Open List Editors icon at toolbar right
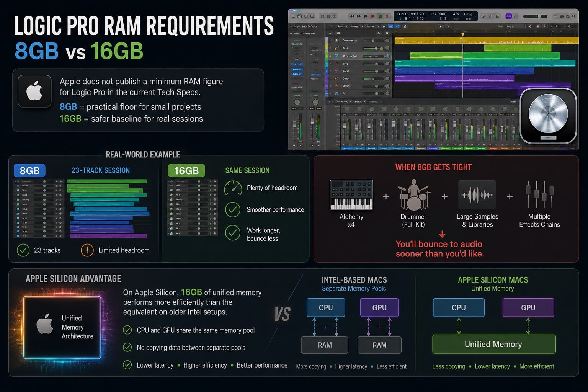Viewport: 588px width, 392px height. pos(556,16)
